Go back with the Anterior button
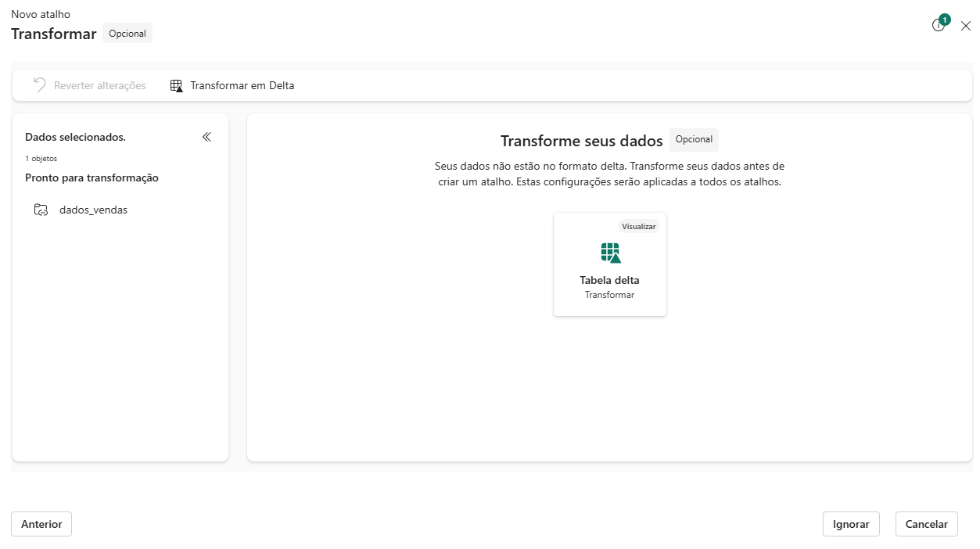Viewport: 980px width, 549px height. (41, 524)
